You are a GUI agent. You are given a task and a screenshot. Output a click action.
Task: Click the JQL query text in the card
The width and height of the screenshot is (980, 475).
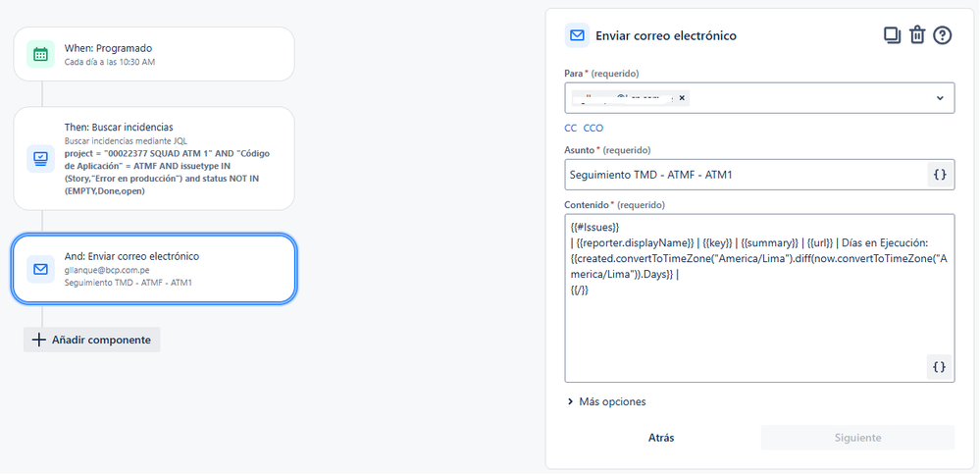pyautogui.click(x=167, y=173)
